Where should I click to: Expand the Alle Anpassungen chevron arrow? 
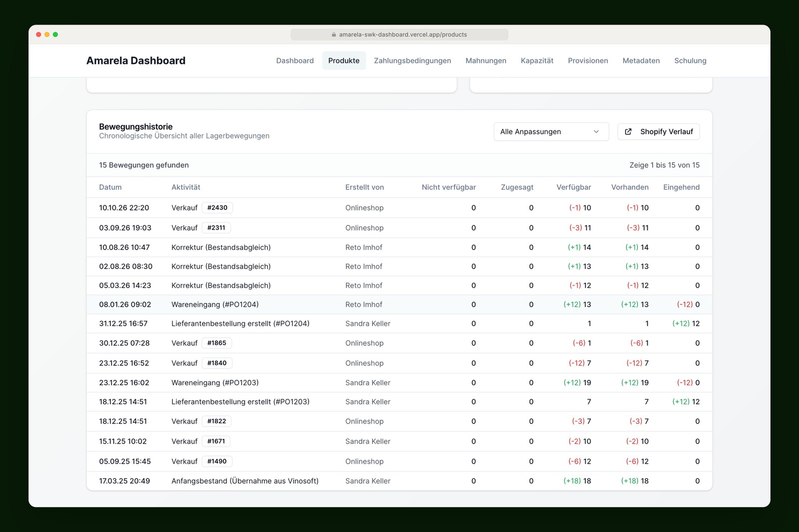596,132
